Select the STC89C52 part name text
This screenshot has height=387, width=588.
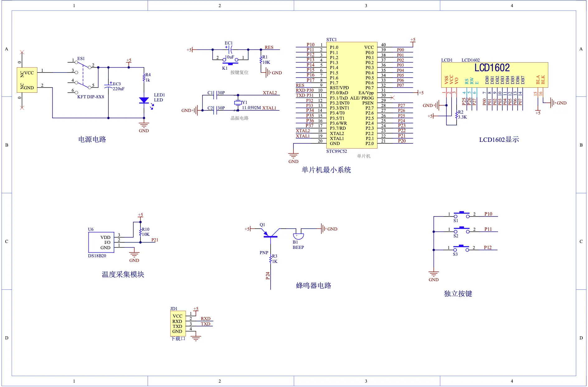point(337,151)
